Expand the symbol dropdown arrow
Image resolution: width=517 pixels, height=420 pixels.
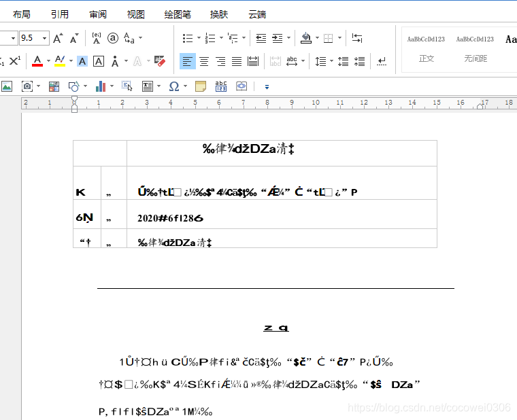tap(185, 86)
